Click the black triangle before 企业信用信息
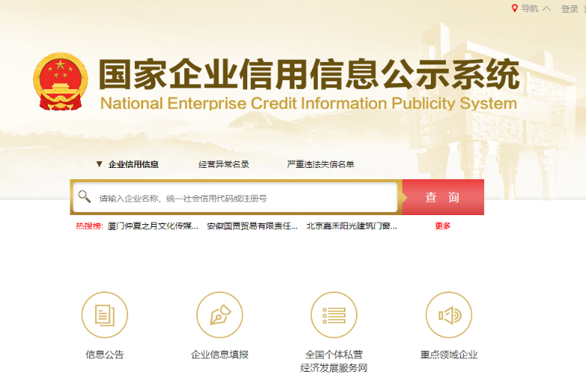Viewport: 586px width, 392px height. coord(99,164)
